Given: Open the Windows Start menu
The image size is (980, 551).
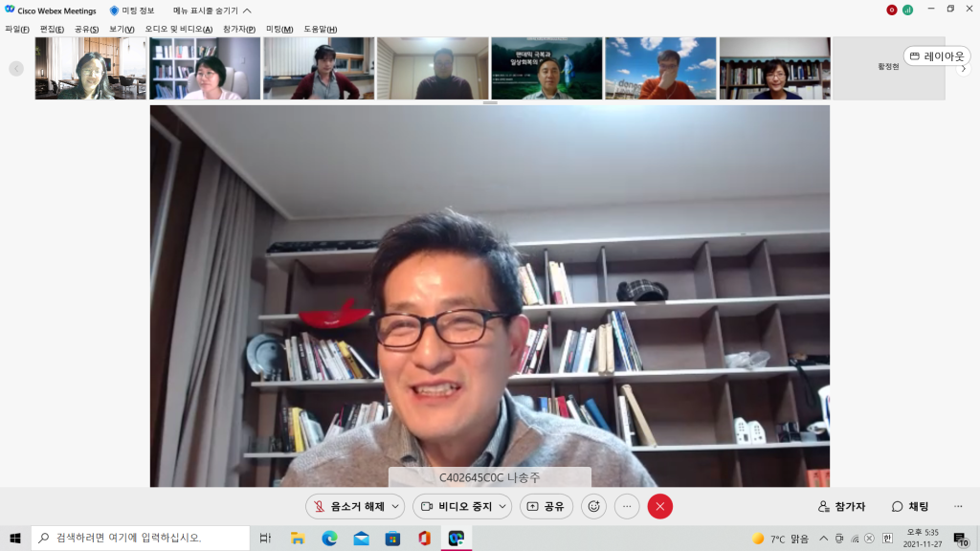Looking at the screenshot, I should pyautogui.click(x=15, y=538).
